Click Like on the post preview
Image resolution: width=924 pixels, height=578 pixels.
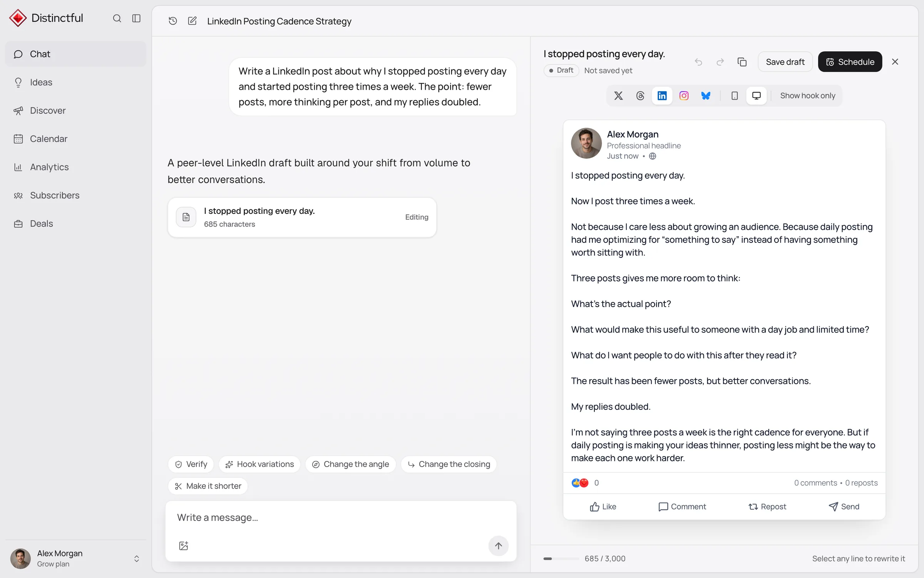(x=603, y=507)
